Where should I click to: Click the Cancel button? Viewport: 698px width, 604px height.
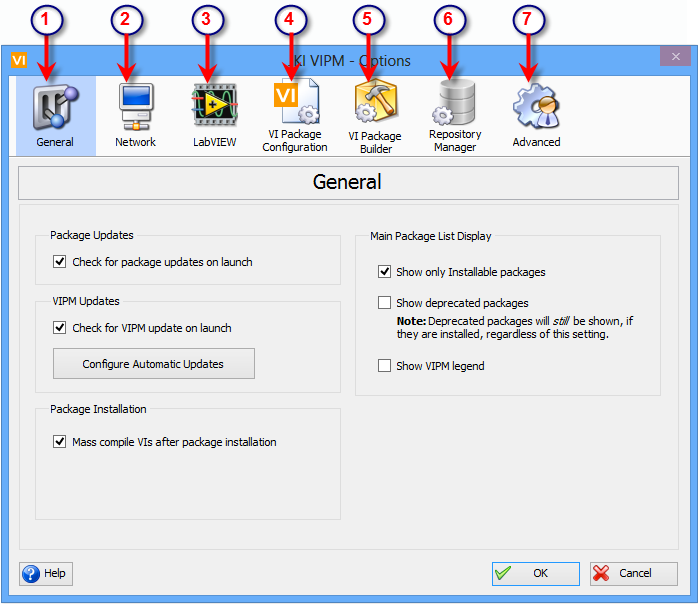[x=633, y=573]
